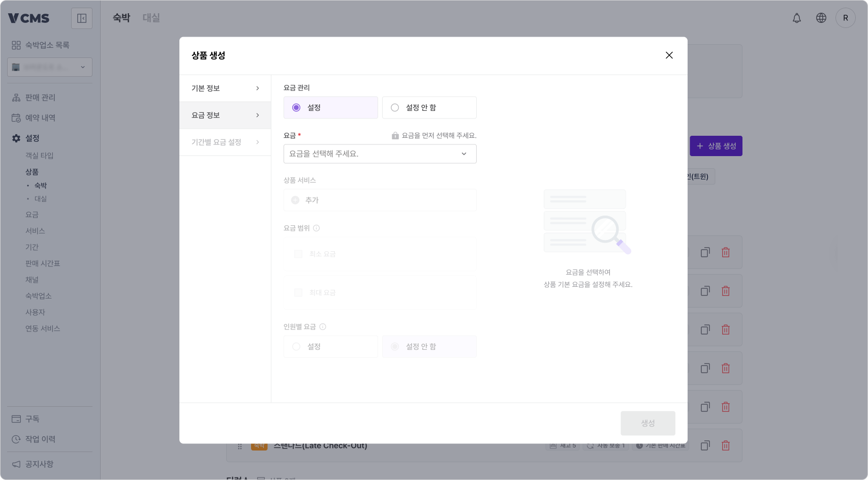The height and width of the screenshot is (480, 868).
Task: Delete a product using the trash icon
Action: (726, 252)
